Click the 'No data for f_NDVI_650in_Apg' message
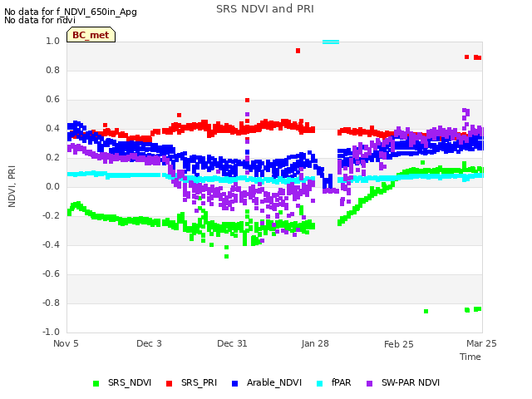 point(71,12)
